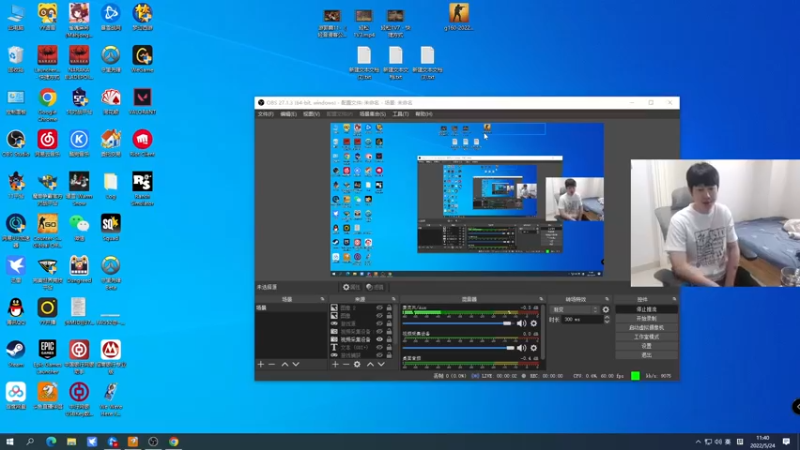Viewport: 800px width, 450px height.
Task: Open 麦克风/Aux mixer gear settings
Action: click(x=534, y=323)
